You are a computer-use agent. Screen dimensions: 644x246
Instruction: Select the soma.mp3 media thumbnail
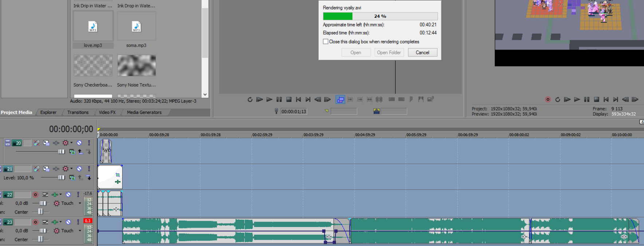(136, 26)
